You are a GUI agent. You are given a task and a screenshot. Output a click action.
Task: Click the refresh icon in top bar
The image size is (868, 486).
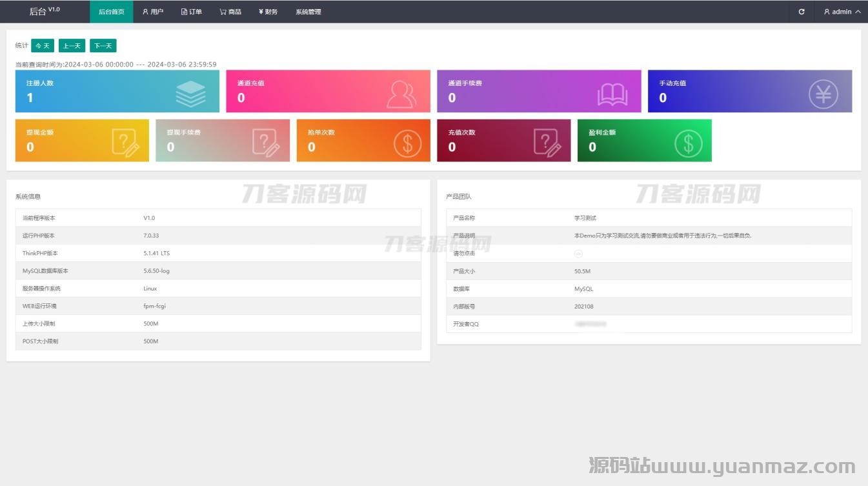pos(802,12)
